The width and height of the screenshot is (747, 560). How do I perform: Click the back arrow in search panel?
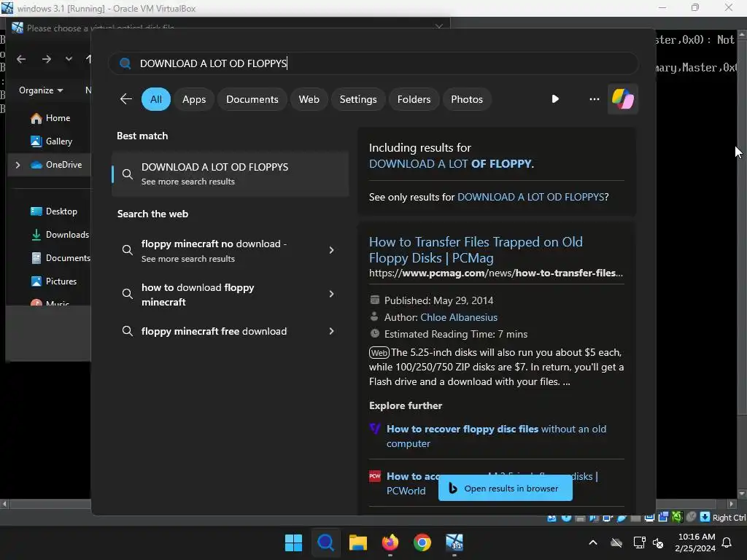[x=125, y=99]
